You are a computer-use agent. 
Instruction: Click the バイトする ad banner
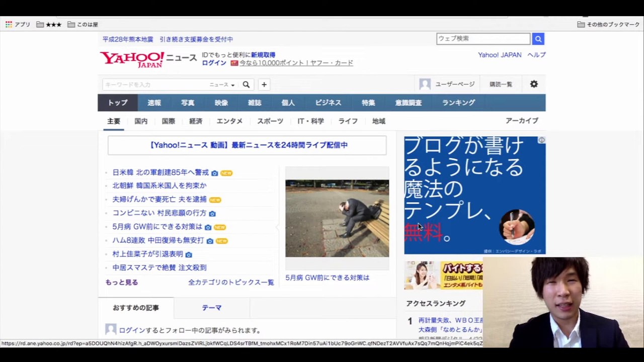(x=444, y=275)
